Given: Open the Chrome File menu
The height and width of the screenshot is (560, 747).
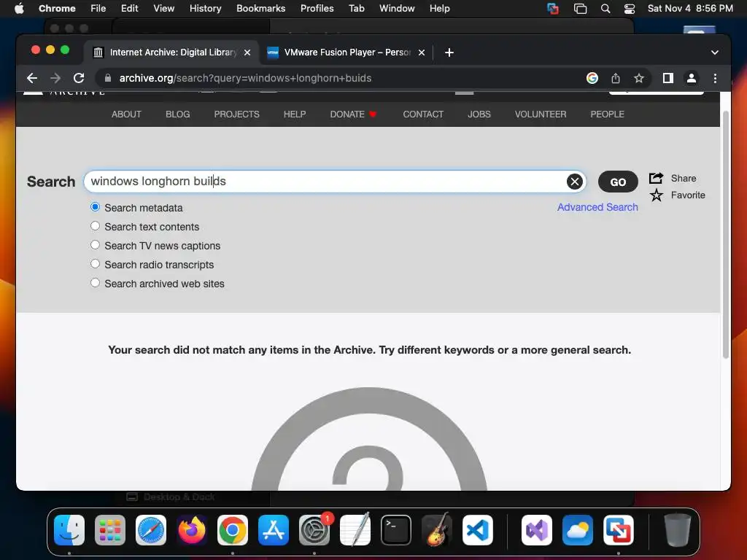Looking at the screenshot, I should point(98,9).
